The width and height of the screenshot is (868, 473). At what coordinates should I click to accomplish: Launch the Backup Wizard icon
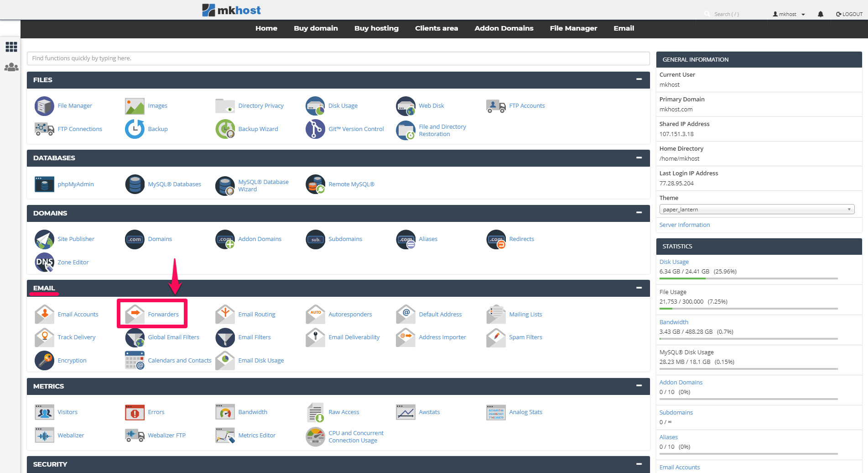pyautogui.click(x=225, y=129)
